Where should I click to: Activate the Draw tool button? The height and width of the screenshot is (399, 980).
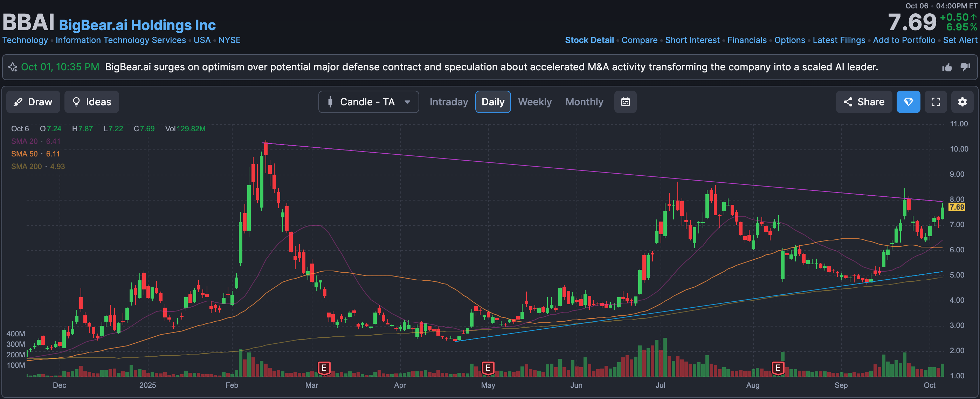coord(33,102)
